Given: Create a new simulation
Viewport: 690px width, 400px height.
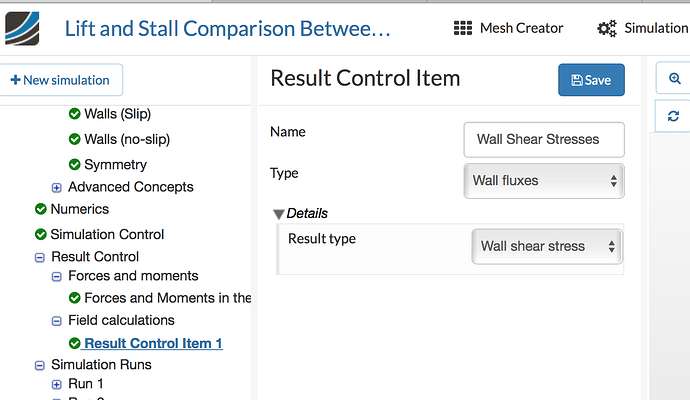Looking at the screenshot, I should coord(60,79).
